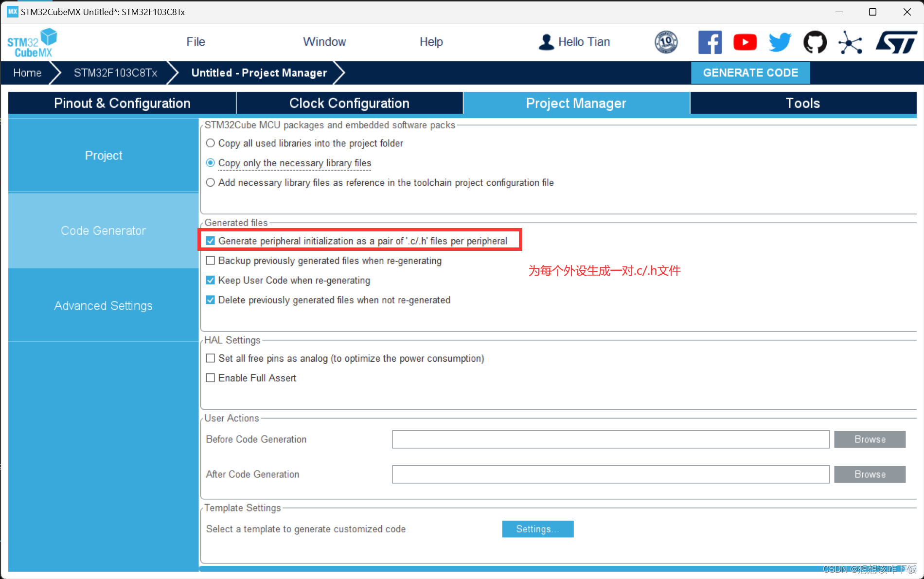Image resolution: width=924 pixels, height=579 pixels.
Task: Click the ST logo icon
Action: click(x=896, y=42)
